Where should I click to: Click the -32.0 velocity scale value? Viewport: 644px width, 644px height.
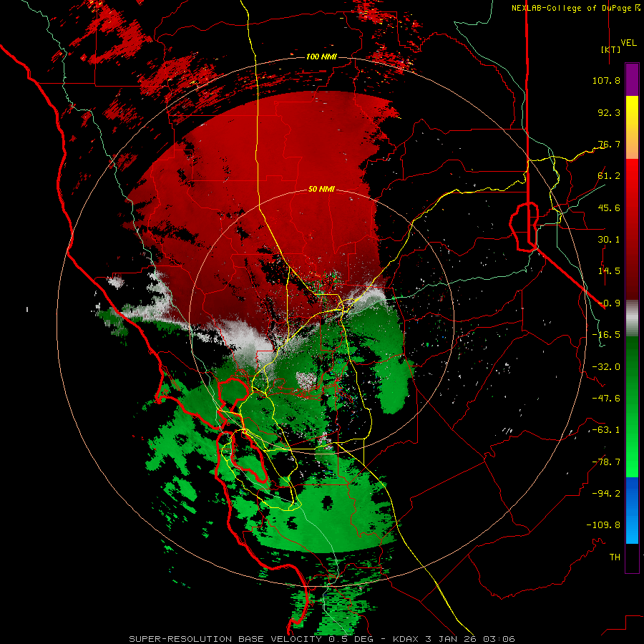click(606, 367)
